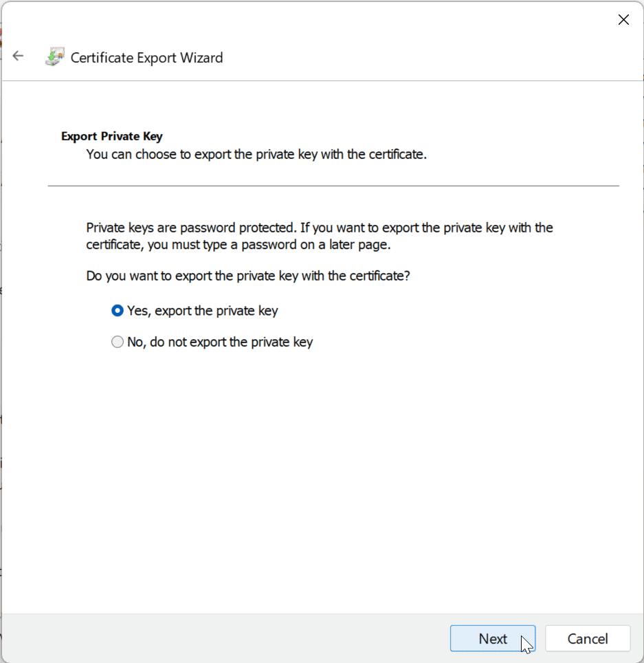The height and width of the screenshot is (663, 644).
Task: Click the leftward arrow above Export Private Key
Action: click(18, 56)
